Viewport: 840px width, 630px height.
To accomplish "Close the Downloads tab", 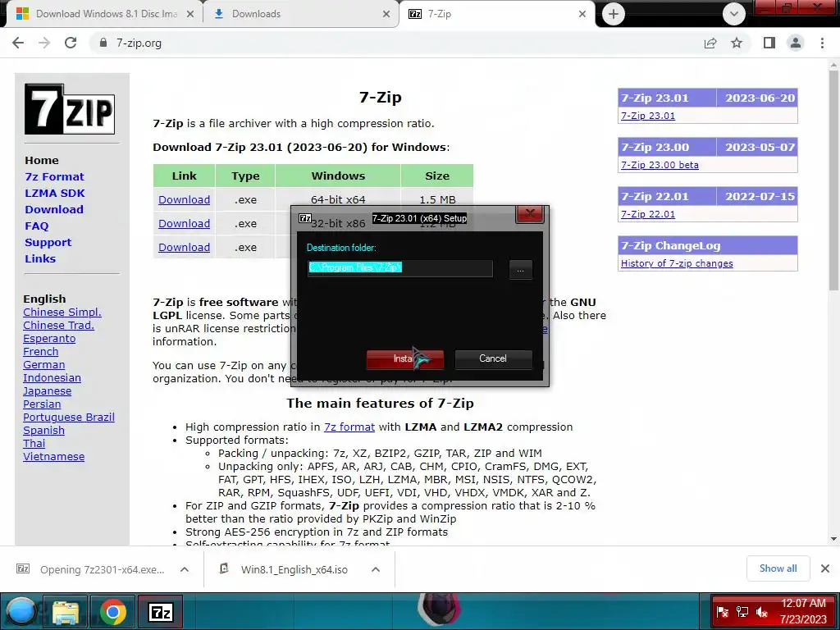I will [386, 14].
